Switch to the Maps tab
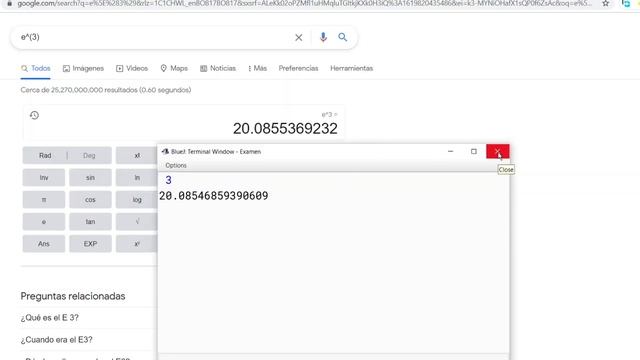 coord(174,68)
